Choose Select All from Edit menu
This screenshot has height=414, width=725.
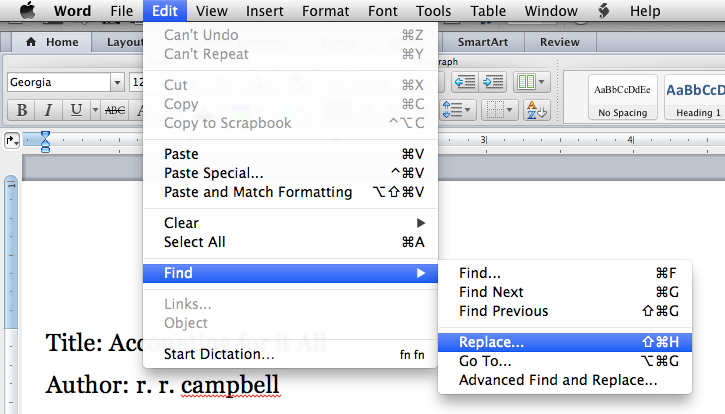coord(290,242)
